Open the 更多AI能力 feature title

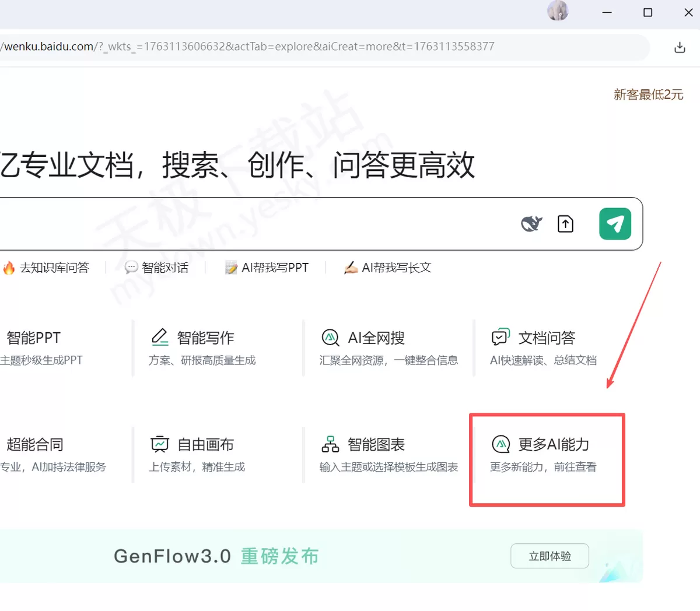click(x=554, y=444)
